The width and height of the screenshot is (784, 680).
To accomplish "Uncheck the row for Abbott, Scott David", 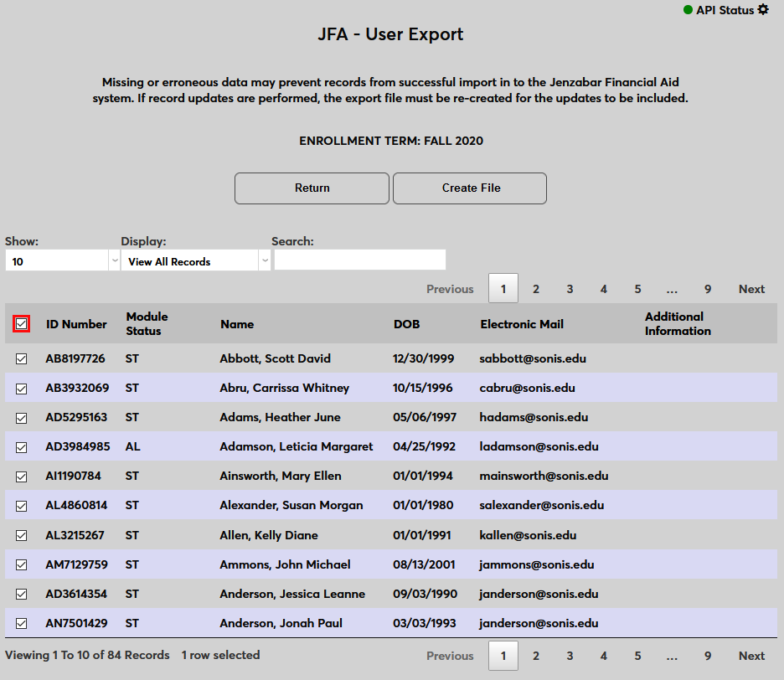I will point(22,358).
